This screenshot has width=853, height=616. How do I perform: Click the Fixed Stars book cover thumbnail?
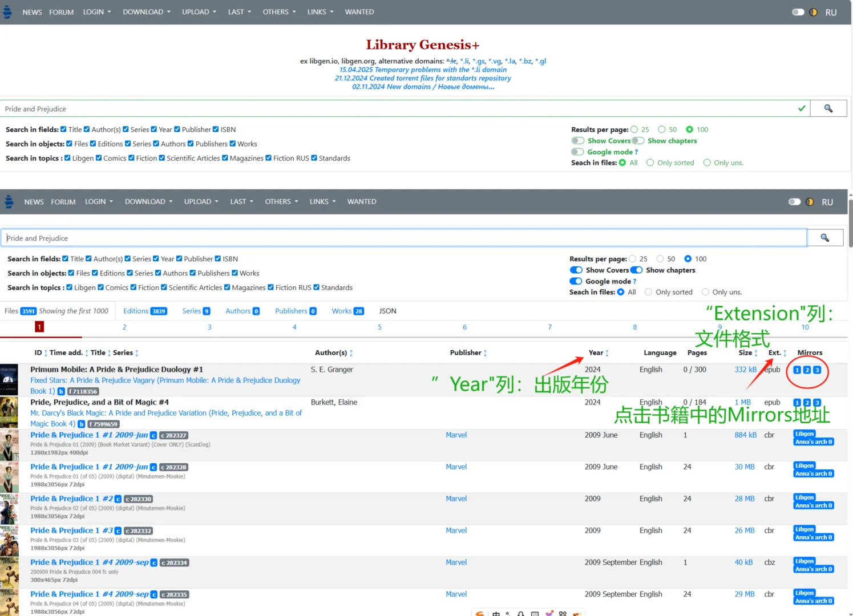click(x=9, y=380)
